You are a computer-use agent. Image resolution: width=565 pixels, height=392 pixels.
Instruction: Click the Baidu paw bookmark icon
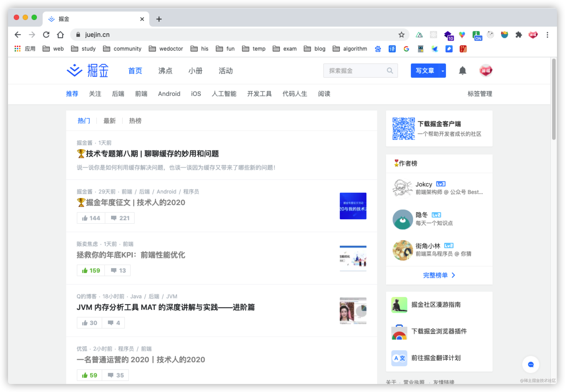coord(378,49)
